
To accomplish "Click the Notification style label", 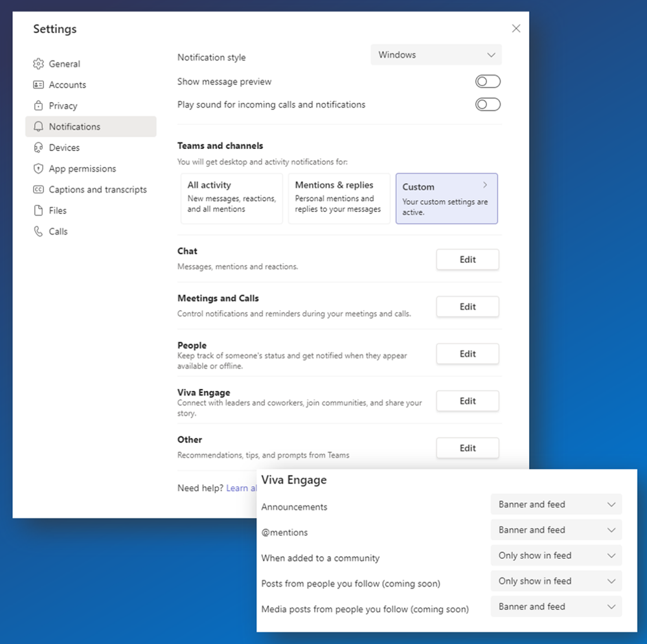I will coord(211,58).
